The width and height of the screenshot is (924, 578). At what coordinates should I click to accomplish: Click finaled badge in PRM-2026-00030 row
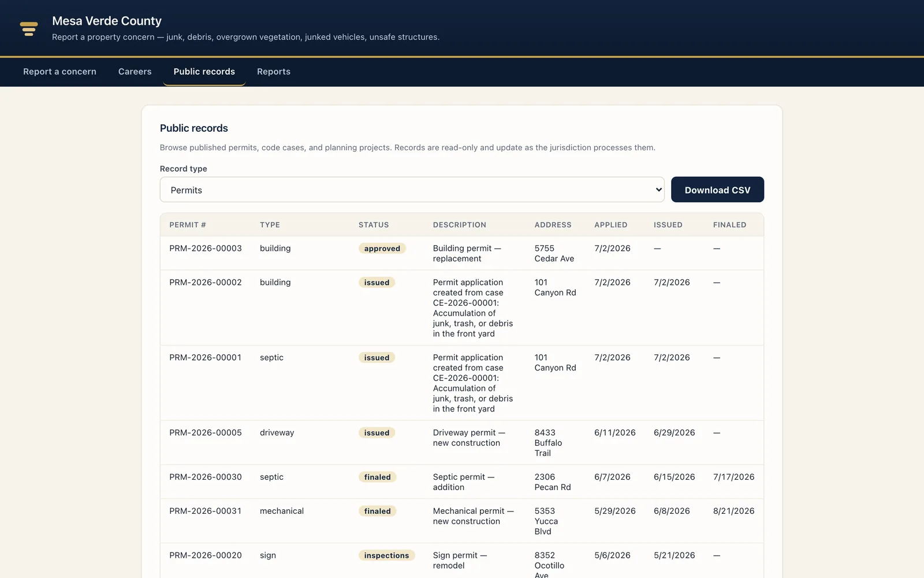coord(378,477)
